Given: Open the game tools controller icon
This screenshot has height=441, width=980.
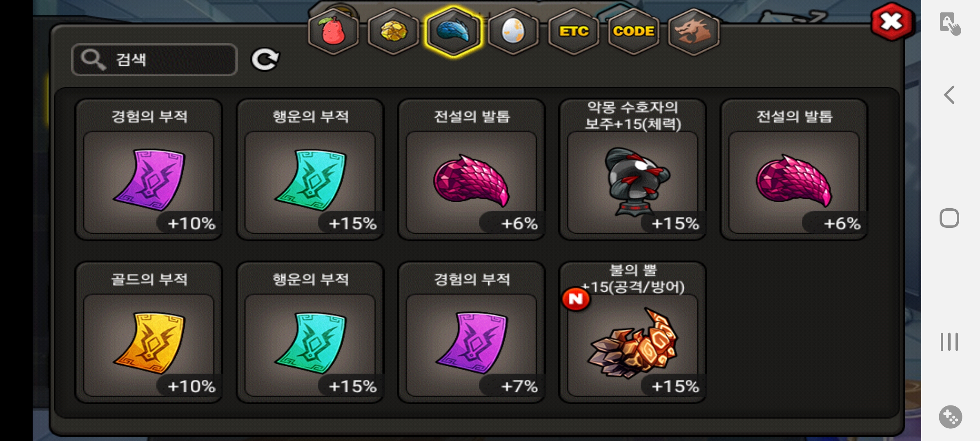Looking at the screenshot, I should (950, 417).
